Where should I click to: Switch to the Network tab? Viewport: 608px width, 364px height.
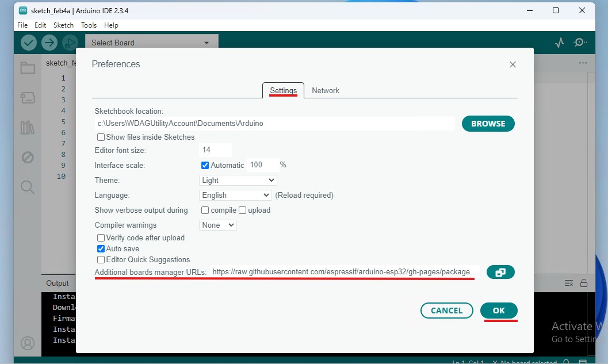point(326,90)
